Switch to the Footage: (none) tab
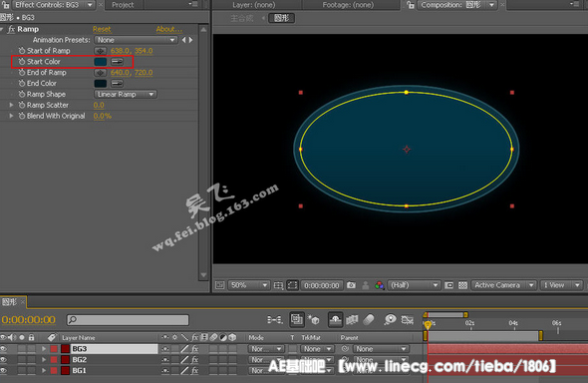Screen dimensions: 588x383 coord(348,5)
